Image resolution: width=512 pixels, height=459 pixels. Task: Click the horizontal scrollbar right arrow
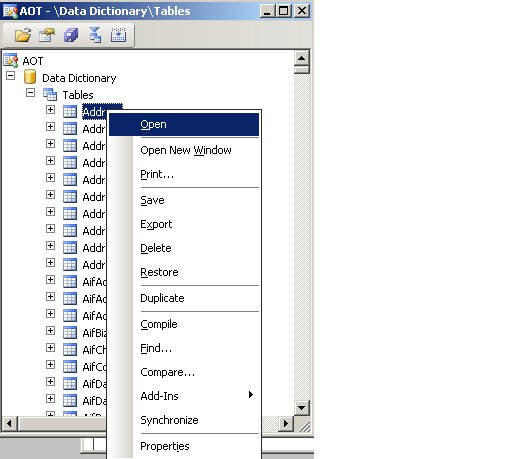coord(286,423)
